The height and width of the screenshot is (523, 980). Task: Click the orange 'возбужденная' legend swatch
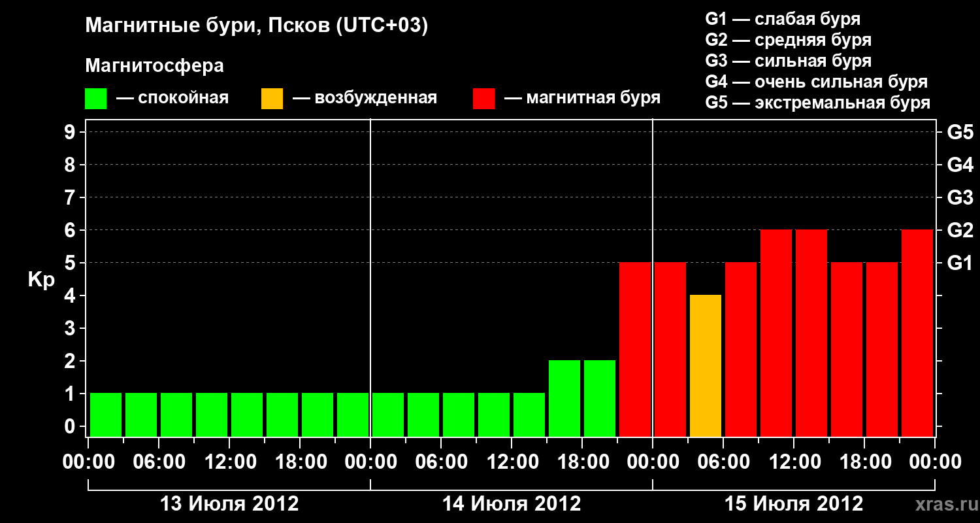coord(272,99)
